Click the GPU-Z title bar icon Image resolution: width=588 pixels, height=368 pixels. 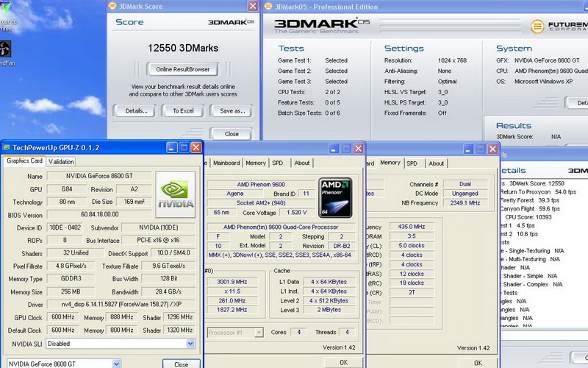tap(6, 147)
